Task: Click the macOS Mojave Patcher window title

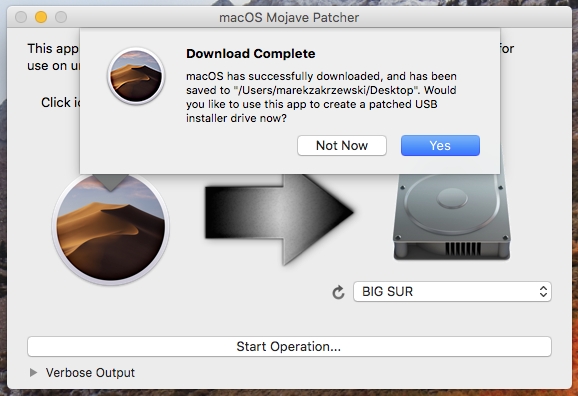Action: tap(289, 17)
